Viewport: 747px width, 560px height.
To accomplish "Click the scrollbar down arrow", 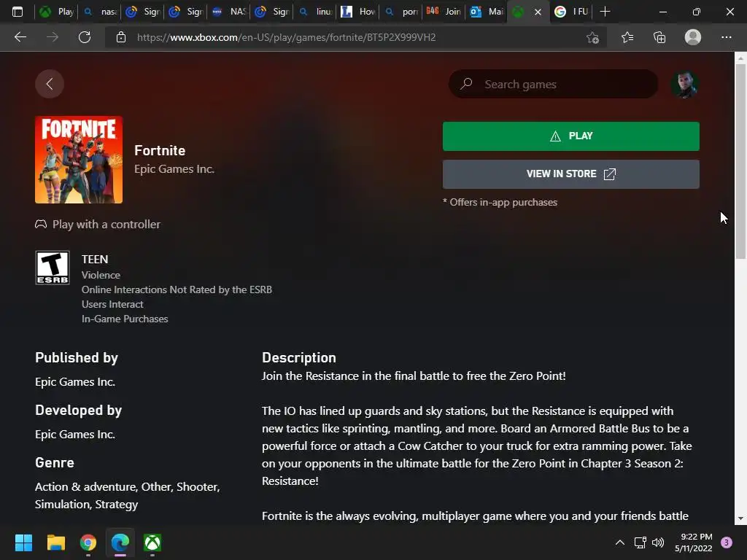I will tap(740, 518).
